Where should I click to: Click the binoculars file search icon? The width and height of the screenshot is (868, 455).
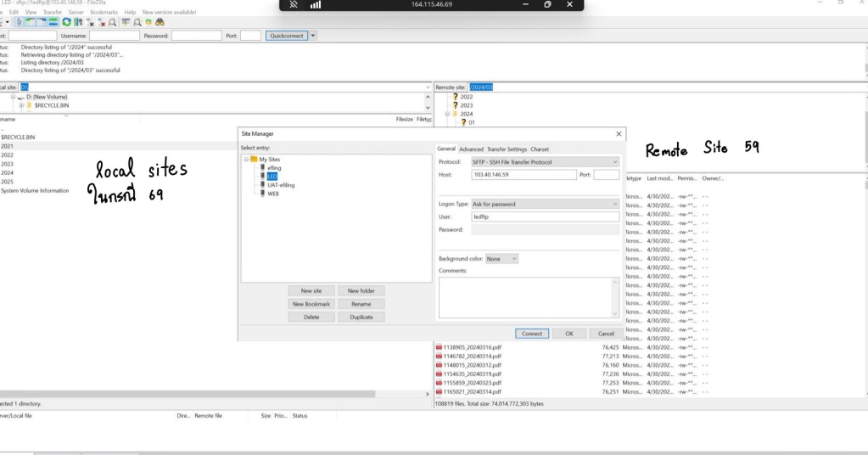pyautogui.click(x=159, y=23)
